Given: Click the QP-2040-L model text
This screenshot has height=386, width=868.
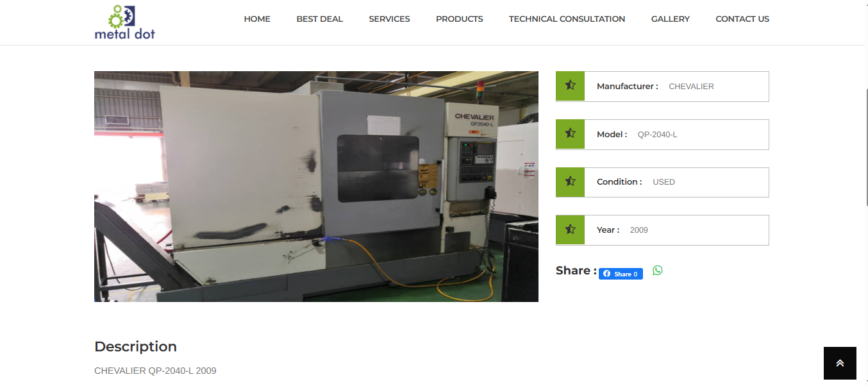Looking at the screenshot, I should (657, 134).
